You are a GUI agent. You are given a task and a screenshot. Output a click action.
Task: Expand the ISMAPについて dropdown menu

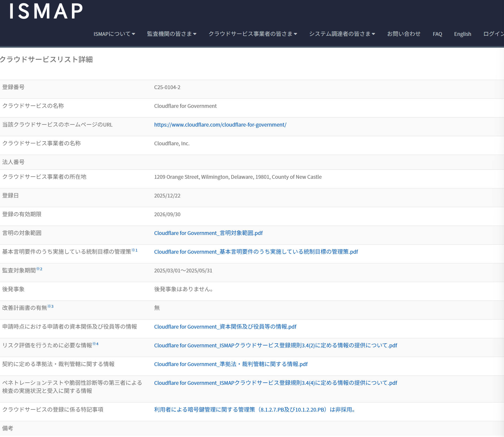pos(114,34)
